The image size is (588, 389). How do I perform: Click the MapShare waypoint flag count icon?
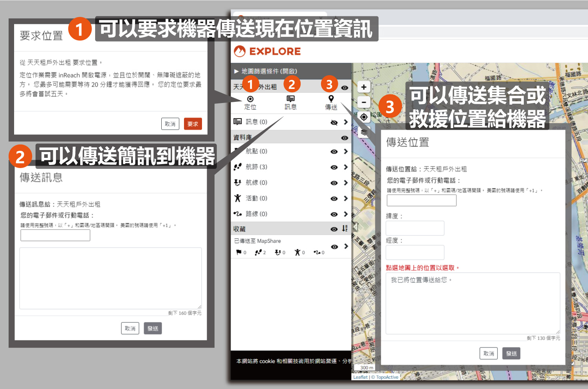coord(239,253)
